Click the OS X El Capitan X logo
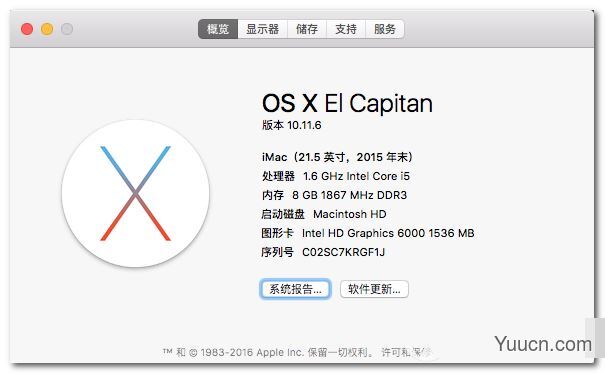 [x=135, y=193]
